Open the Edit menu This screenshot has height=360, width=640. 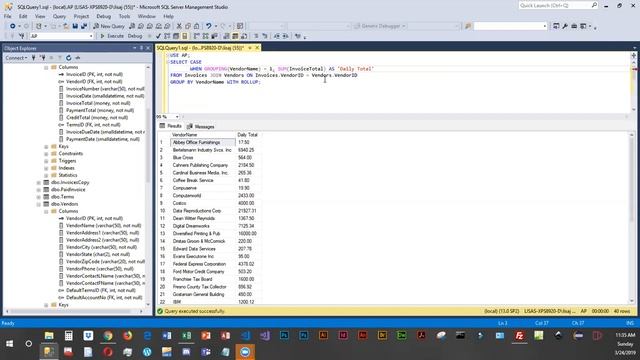point(23,16)
